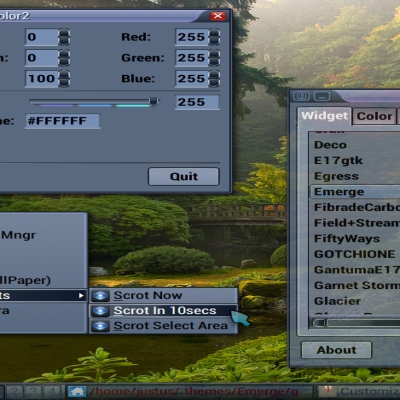This screenshot has width=400, height=400.
Task: Switch to desktop 4 in the pager
Action: click(x=53, y=391)
